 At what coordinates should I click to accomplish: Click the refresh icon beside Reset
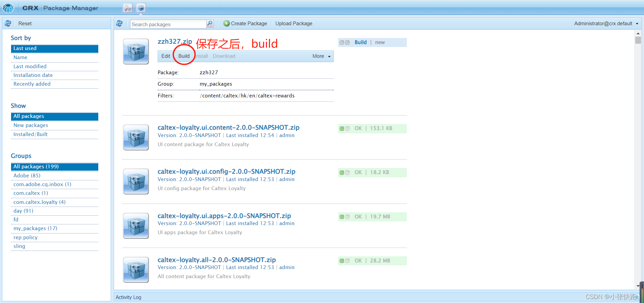(8, 24)
